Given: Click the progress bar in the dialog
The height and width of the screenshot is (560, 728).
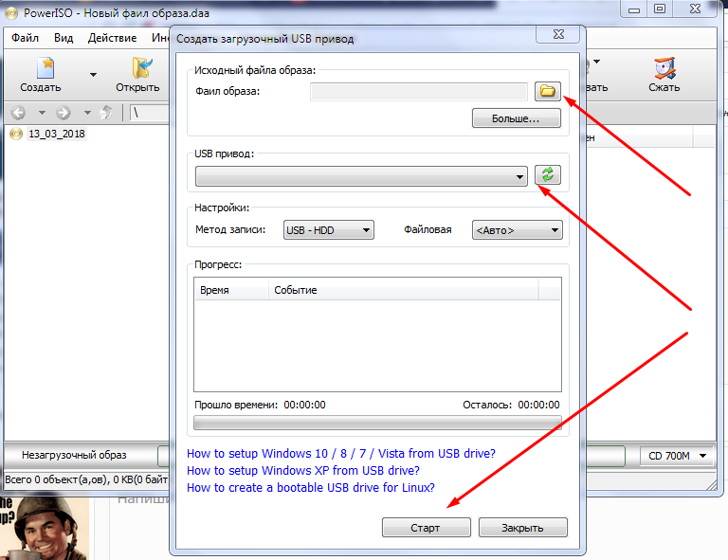Looking at the screenshot, I should (377, 423).
